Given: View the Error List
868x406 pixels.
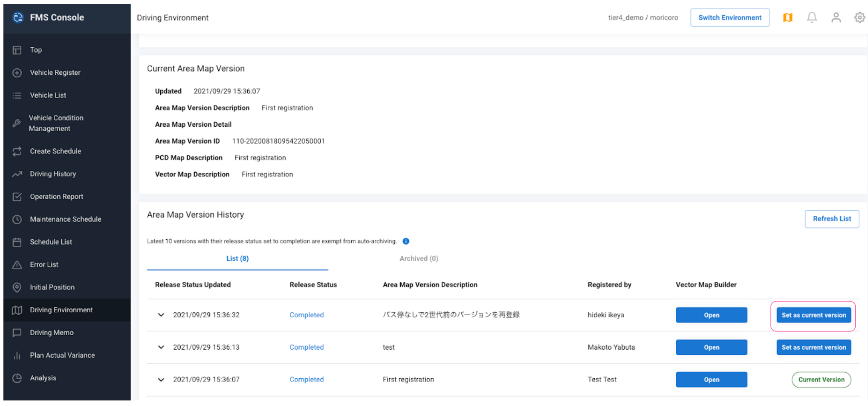Looking at the screenshot, I should click(43, 264).
